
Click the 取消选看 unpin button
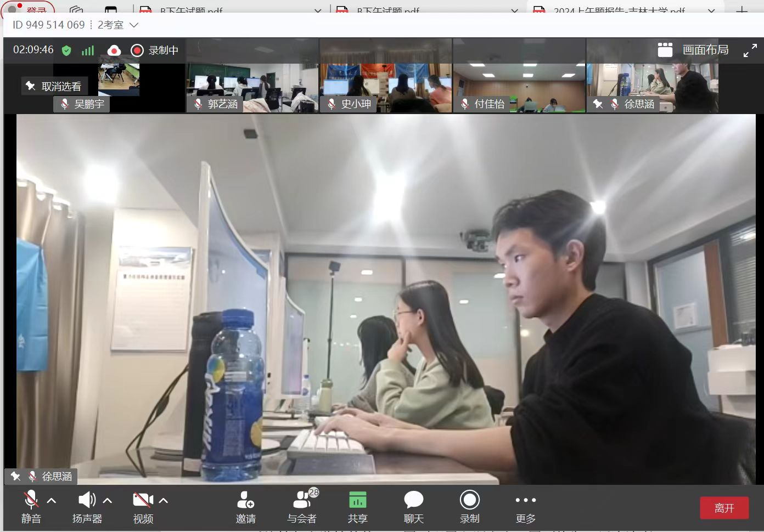coord(54,86)
